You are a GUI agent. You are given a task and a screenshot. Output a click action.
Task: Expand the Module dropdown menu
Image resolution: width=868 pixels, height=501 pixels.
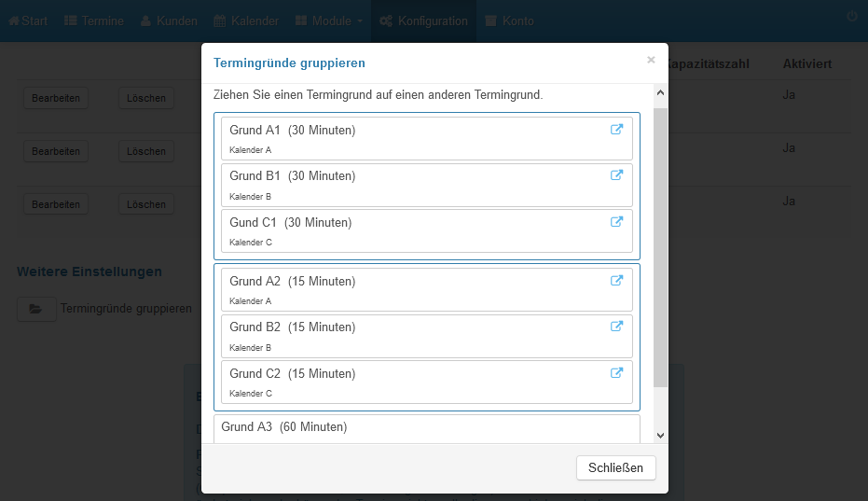[x=329, y=21]
